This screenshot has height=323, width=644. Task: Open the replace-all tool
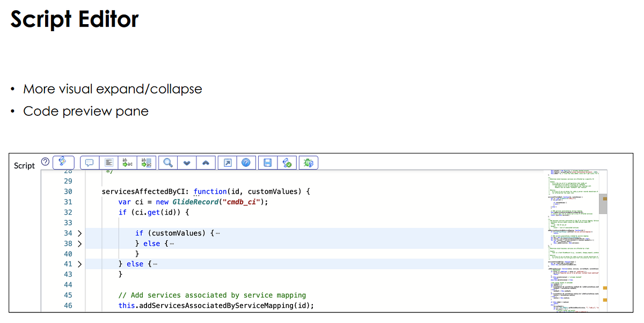click(147, 162)
